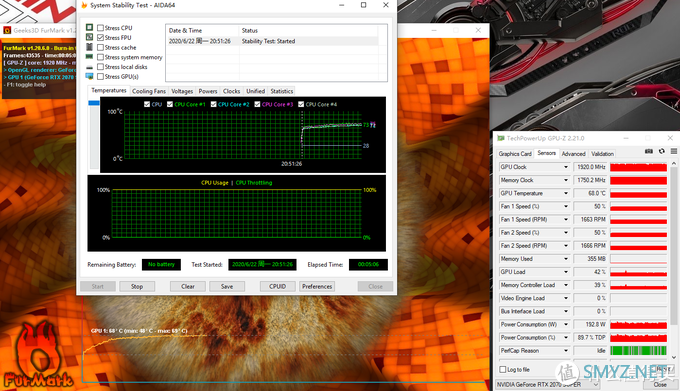Switch to Powers tab
This screenshot has height=391, width=680.
tap(208, 91)
